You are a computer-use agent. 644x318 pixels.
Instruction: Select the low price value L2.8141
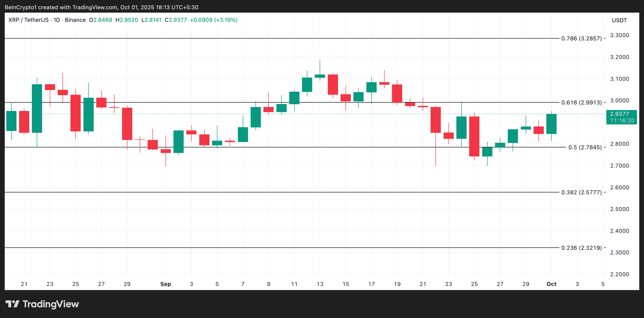point(152,20)
